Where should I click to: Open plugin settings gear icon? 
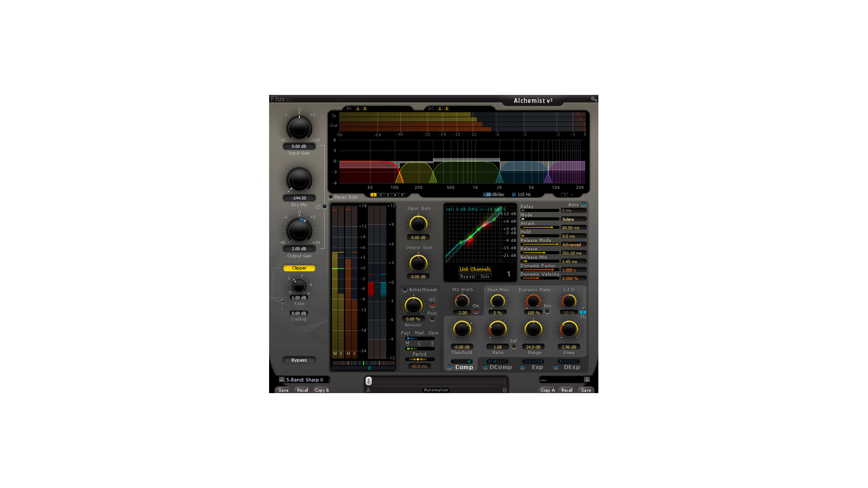(594, 99)
